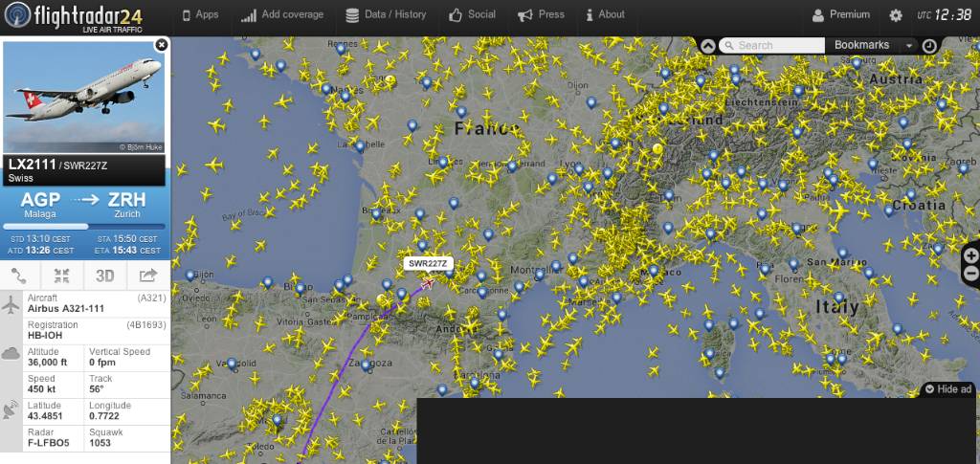Click the Premium account button

pyautogui.click(x=840, y=15)
